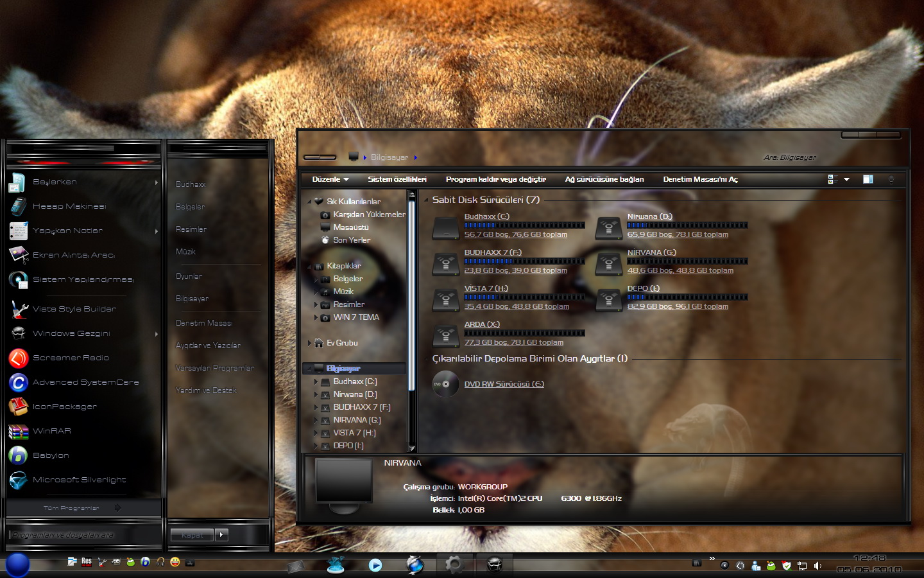Click Ağ sürücüsüne bağlan in the toolbar
Screen dimensions: 924x578
point(604,180)
